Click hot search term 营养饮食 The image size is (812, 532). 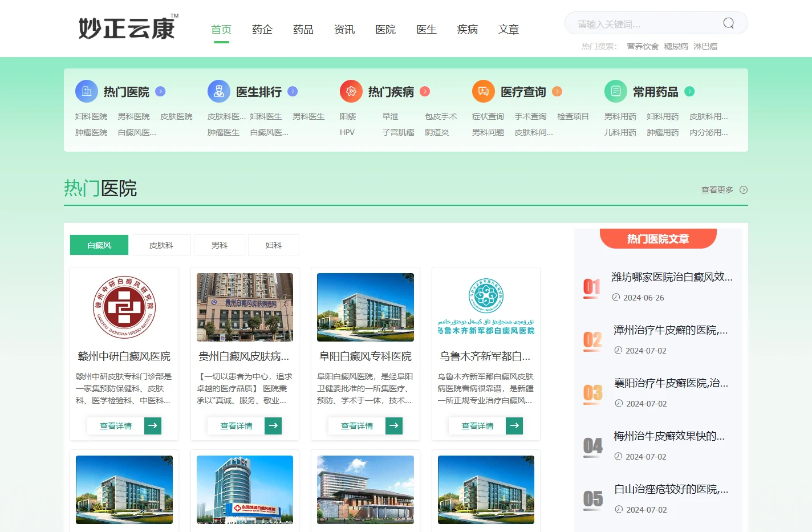[643, 46]
